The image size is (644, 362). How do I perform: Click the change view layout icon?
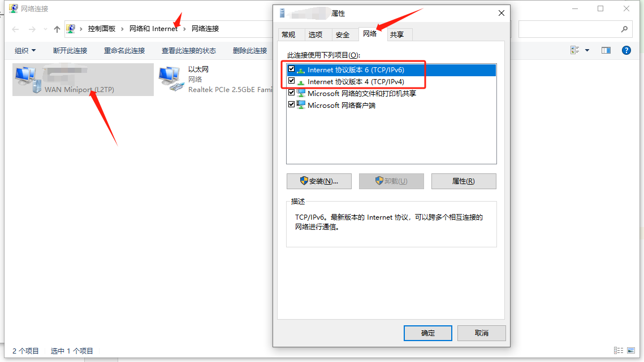pyautogui.click(x=574, y=50)
